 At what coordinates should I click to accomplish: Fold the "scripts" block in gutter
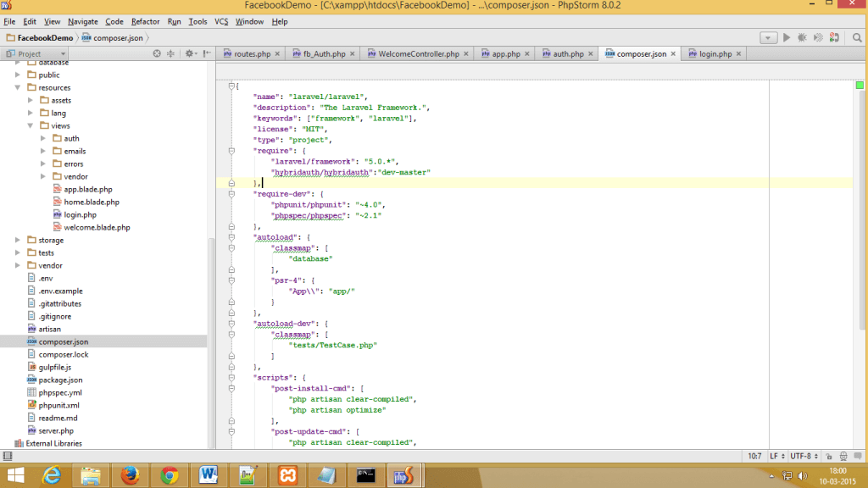coord(232,377)
